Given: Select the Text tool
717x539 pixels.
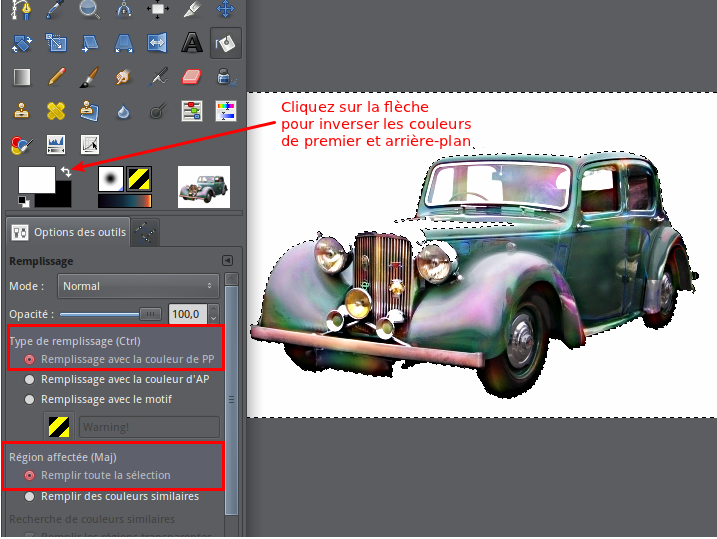Looking at the screenshot, I should coord(192,43).
